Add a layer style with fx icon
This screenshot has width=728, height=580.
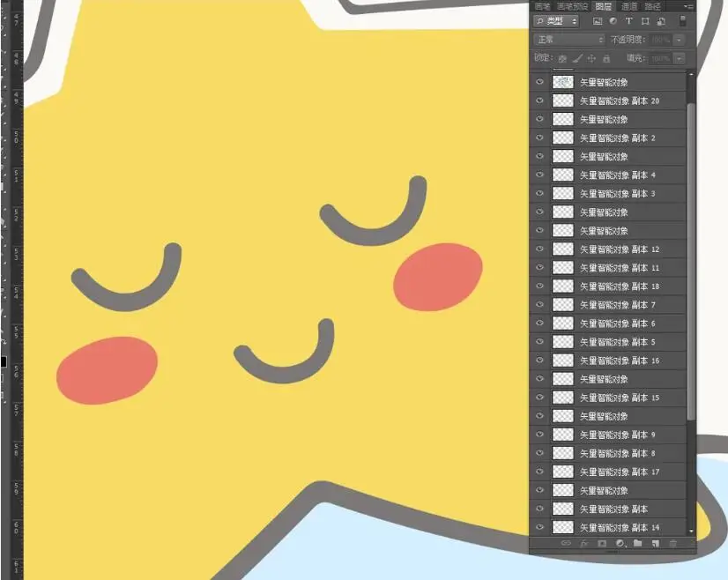click(x=584, y=543)
